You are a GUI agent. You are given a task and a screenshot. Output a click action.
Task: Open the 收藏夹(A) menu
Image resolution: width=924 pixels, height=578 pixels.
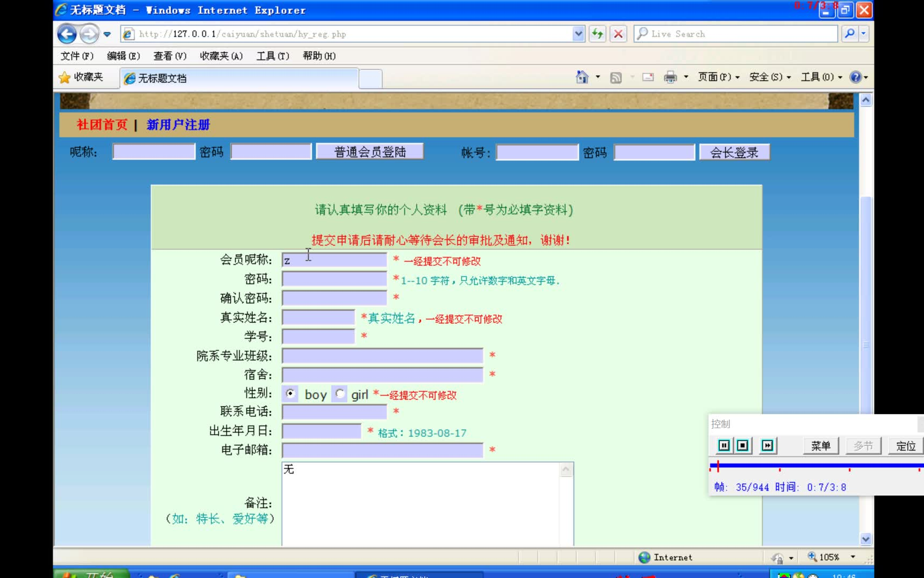(221, 56)
